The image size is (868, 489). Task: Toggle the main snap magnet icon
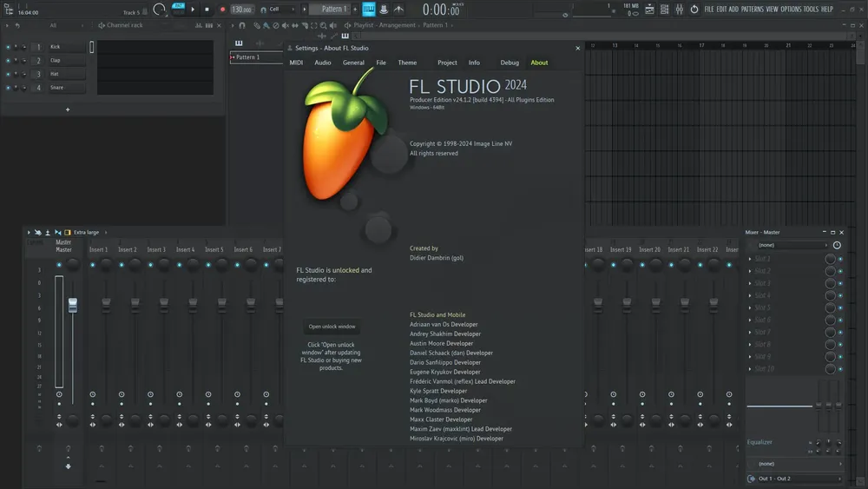click(x=264, y=10)
